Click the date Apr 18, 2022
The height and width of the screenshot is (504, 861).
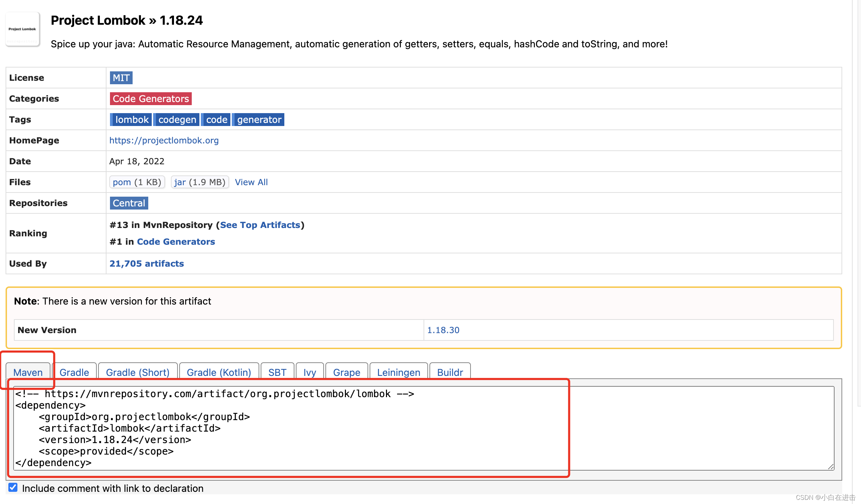pos(137,161)
